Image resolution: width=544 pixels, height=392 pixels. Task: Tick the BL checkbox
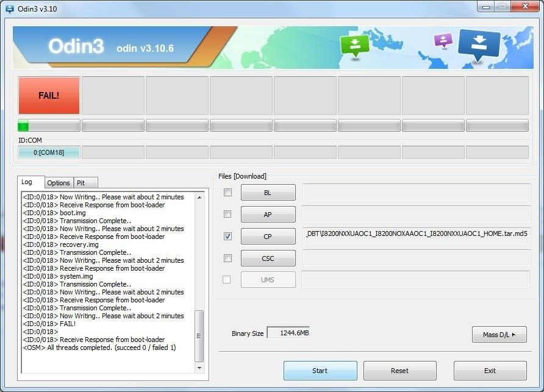227,192
